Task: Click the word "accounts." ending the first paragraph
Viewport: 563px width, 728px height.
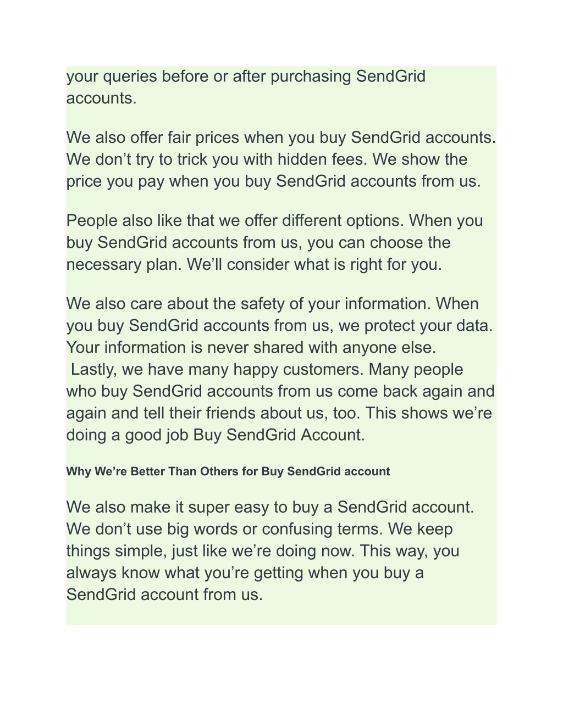Action: pyautogui.click(x=101, y=98)
